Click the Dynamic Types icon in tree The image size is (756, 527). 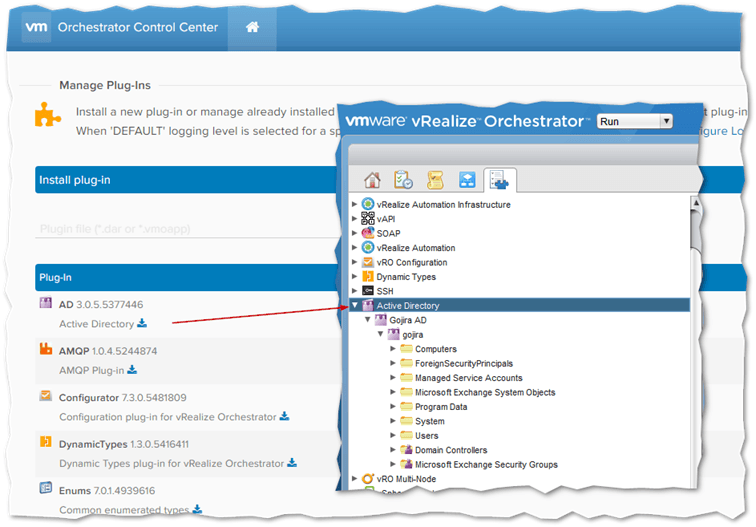(368, 276)
